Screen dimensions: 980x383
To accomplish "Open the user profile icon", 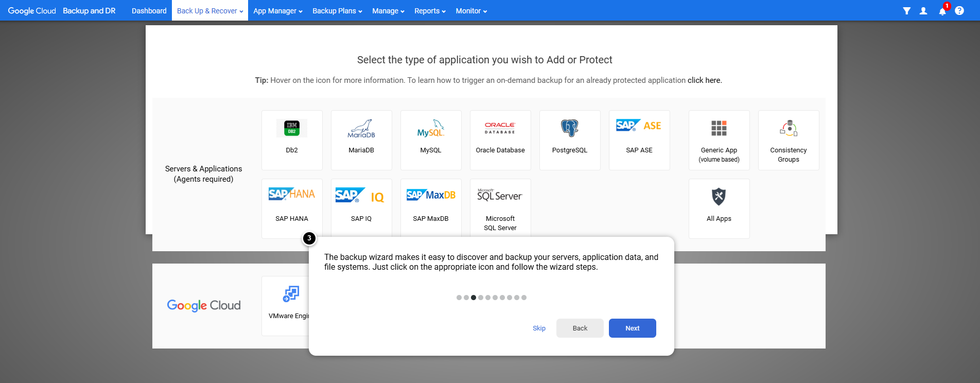I will pos(923,11).
